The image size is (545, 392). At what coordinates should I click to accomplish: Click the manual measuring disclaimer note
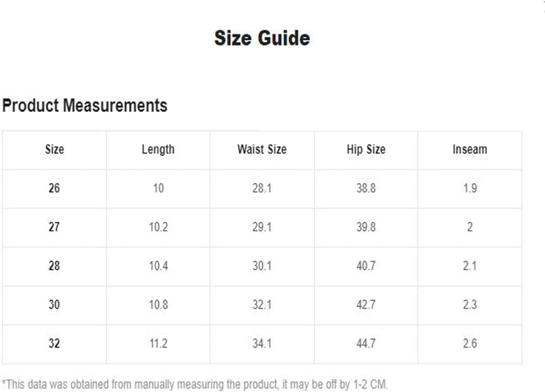[195, 384]
